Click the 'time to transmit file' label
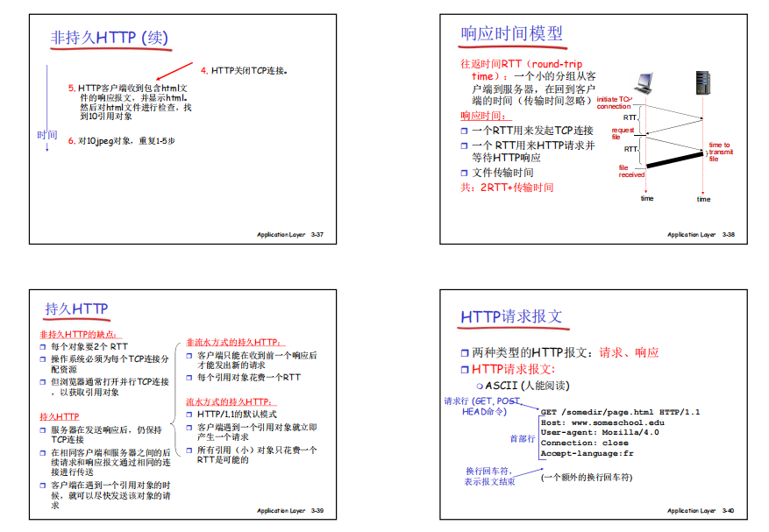Screen dimensions: 769x532 tap(721, 152)
